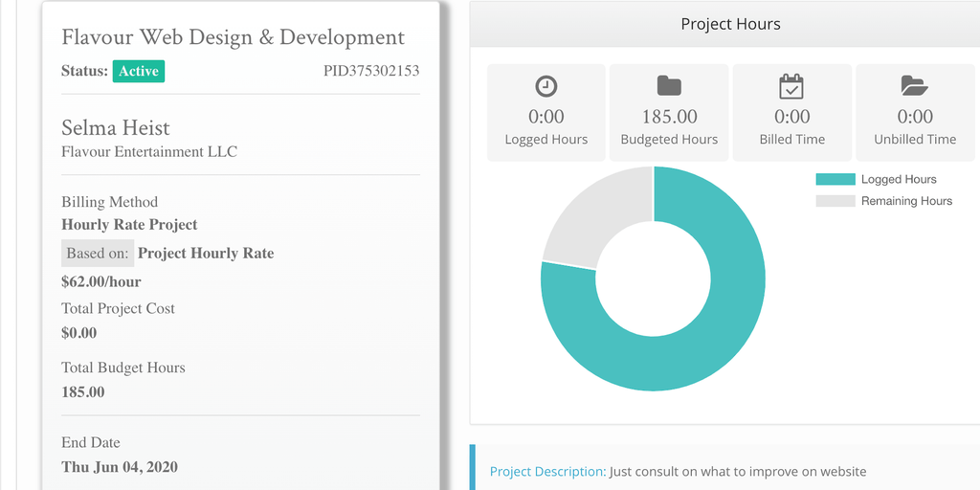Click the calendar check icon for Billed Time
Screen dimensions: 980x490
coord(791,86)
